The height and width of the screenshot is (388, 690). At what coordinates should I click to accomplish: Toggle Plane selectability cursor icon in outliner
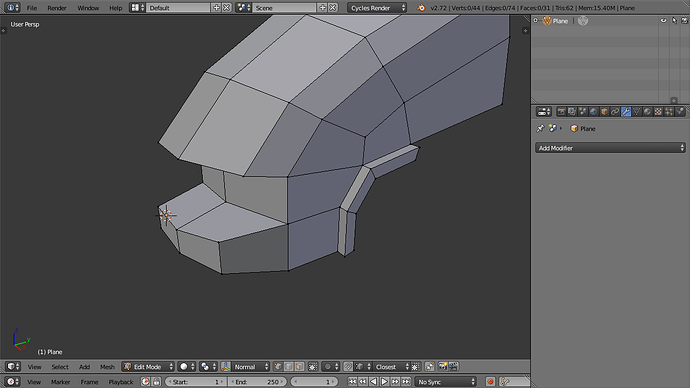(674, 21)
